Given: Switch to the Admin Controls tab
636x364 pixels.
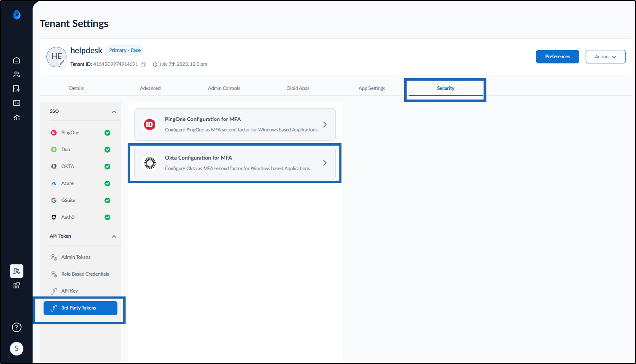Looking at the screenshot, I should (x=224, y=88).
